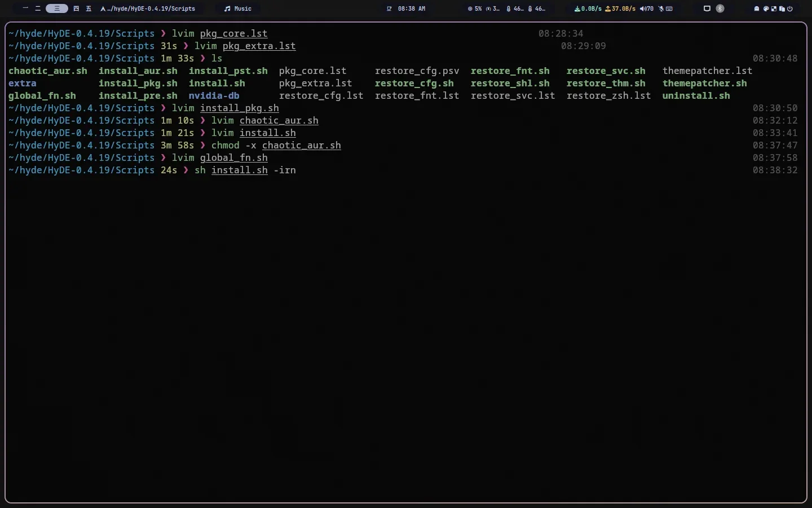
Task: Click the "sh install.sh -irn" command line
Action: click(245, 170)
